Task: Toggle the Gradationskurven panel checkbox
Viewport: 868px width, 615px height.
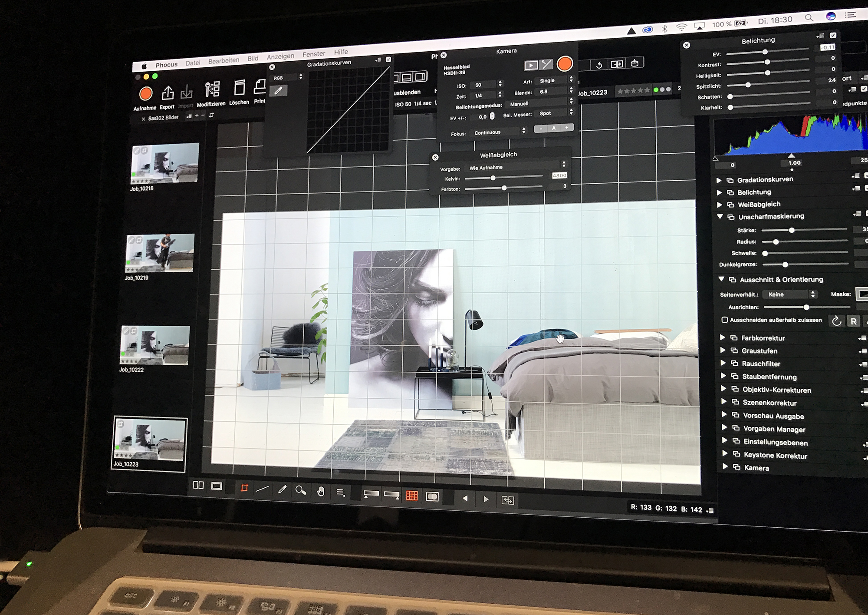Action: coord(388,60)
